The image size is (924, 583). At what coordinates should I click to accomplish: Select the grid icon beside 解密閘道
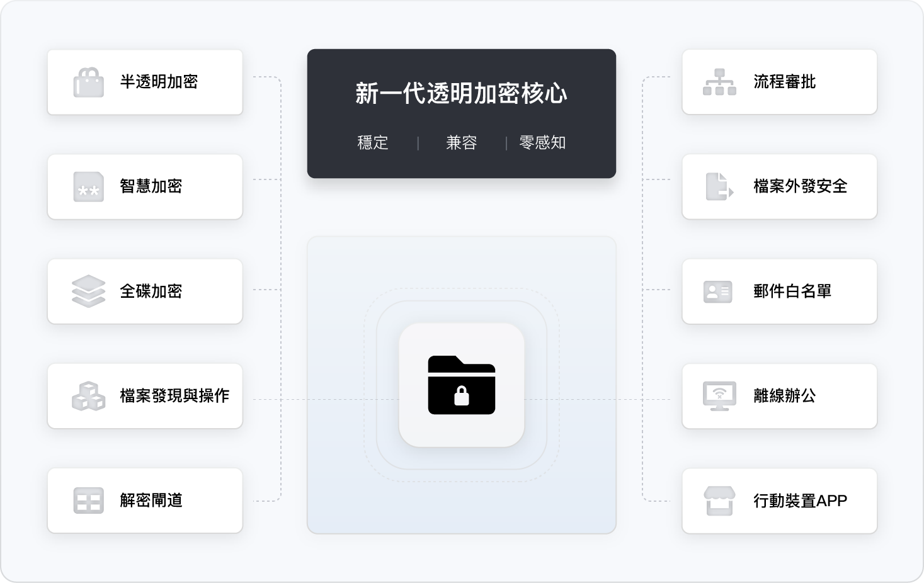click(89, 501)
